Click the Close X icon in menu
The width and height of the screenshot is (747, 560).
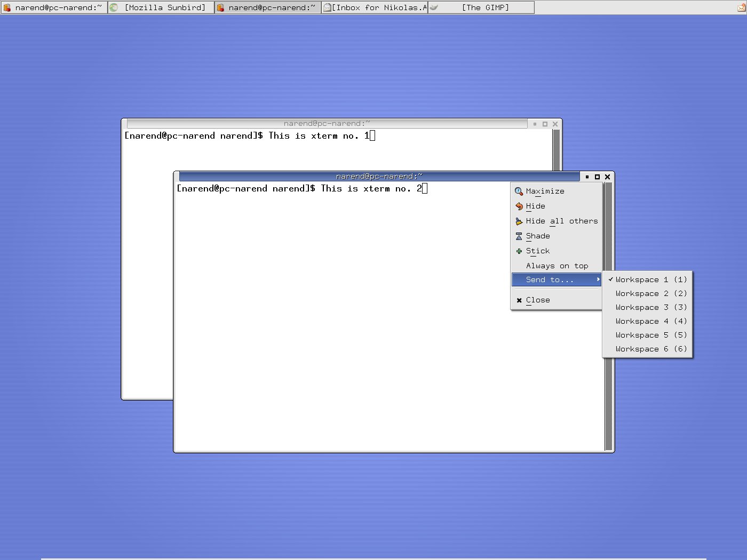coord(519,300)
